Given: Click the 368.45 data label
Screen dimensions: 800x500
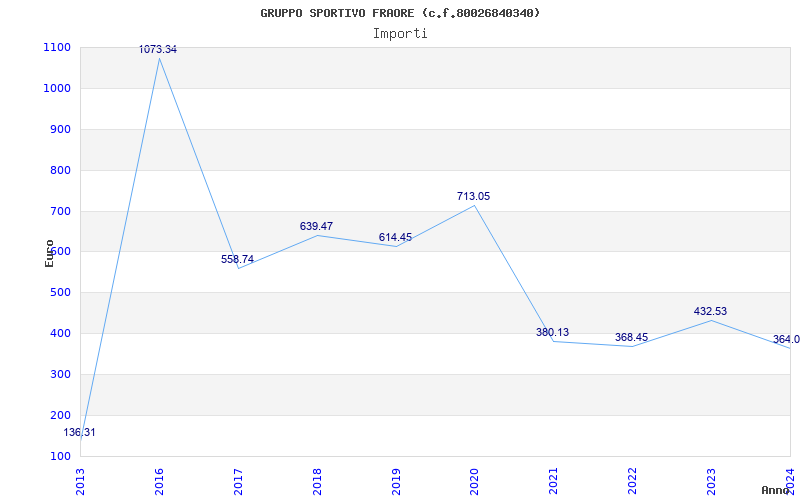Looking at the screenshot, I should tap(631, 337).
